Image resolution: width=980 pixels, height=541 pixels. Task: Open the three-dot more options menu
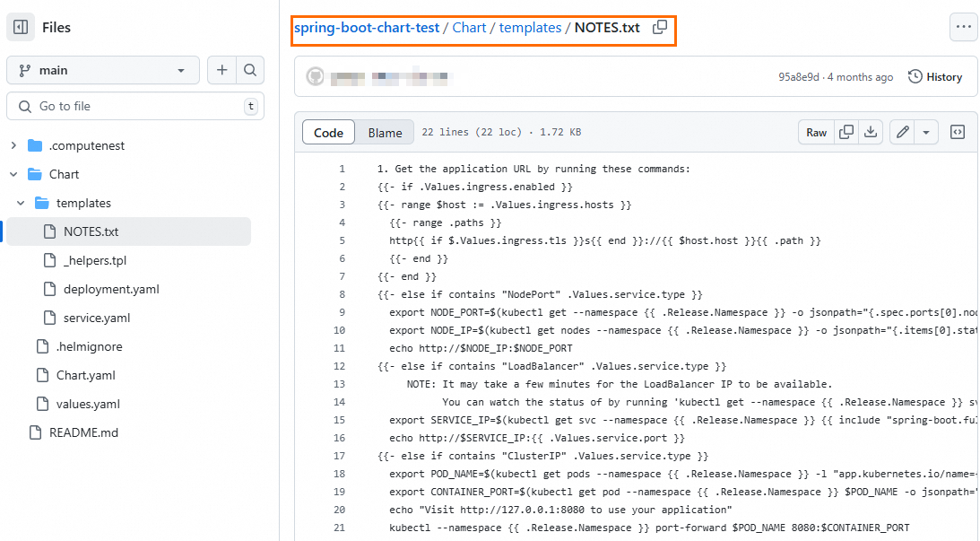pyautogui.click(x=963, y=27)
